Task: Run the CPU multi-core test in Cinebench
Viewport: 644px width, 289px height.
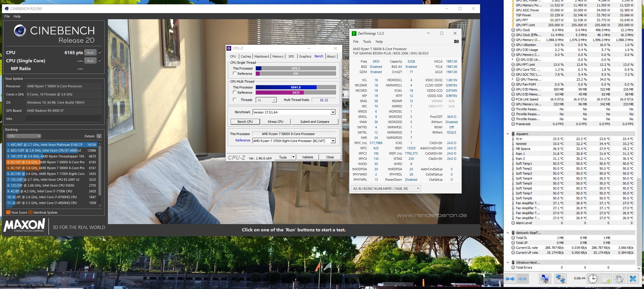Action: click(90, 53)
